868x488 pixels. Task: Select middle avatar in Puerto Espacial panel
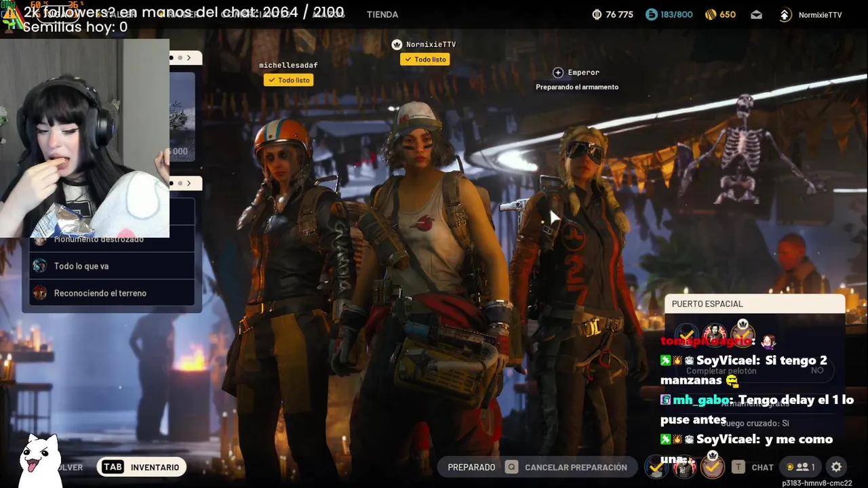(715, 335)
